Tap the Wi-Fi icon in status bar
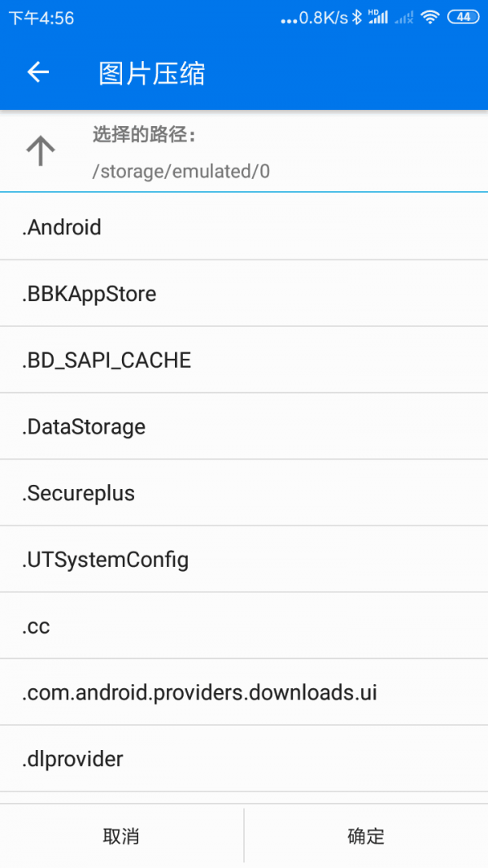The height and width of the screenshot is (868, 488). click(430, 17)
